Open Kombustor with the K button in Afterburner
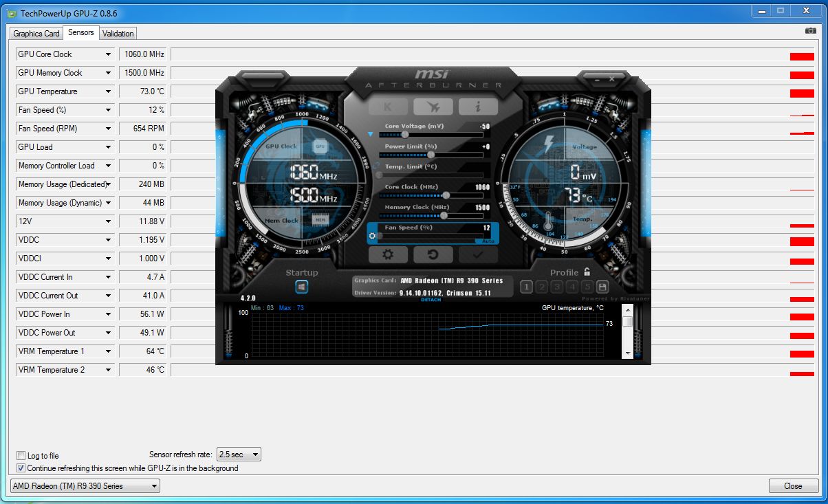This screenshot has width=828, height=504. tap(389, 107)
